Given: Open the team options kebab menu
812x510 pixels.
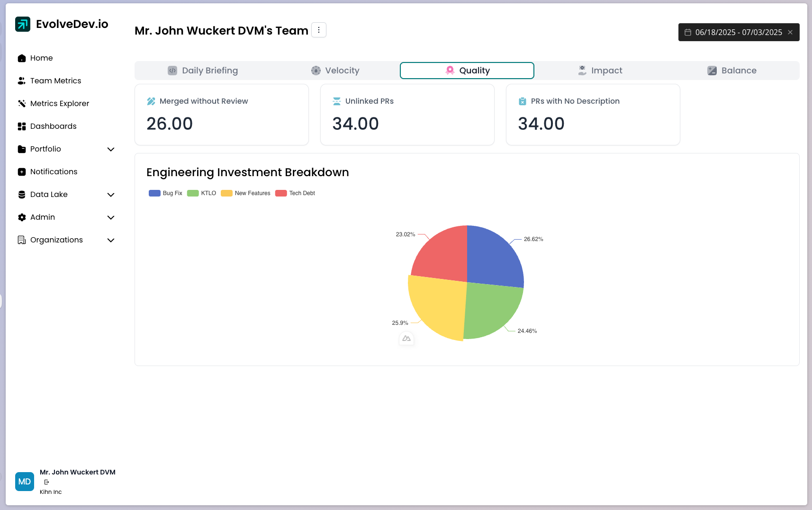Looking at the screenshot, I should (319, 30).
